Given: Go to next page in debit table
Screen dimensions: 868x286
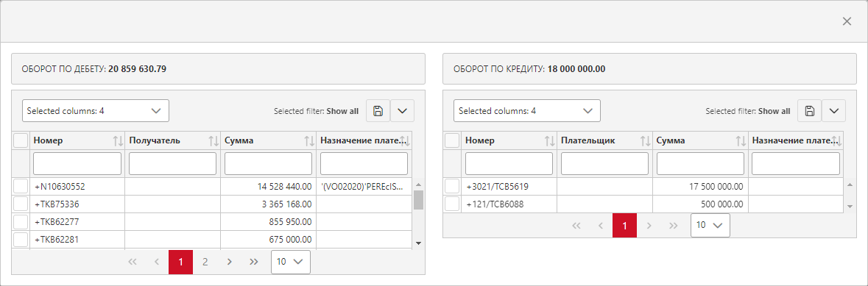Looking at the screenshot, I should [x=229, y=262].
